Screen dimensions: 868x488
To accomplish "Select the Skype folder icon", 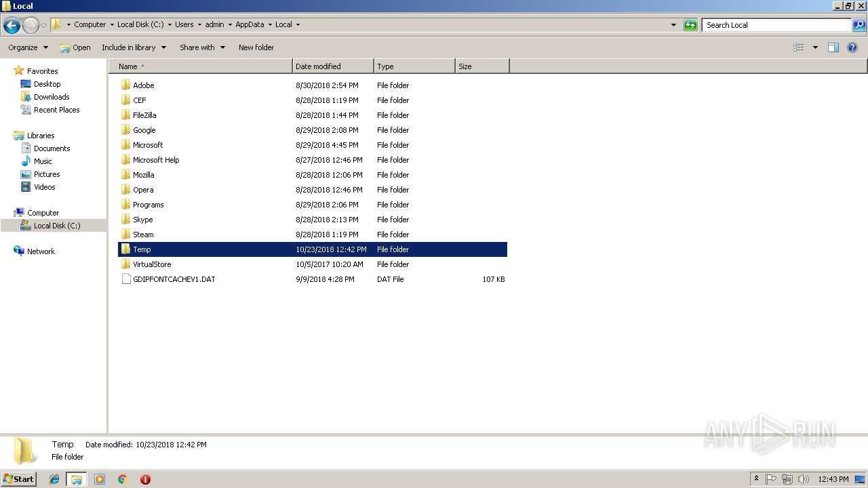I will point(125,220).
